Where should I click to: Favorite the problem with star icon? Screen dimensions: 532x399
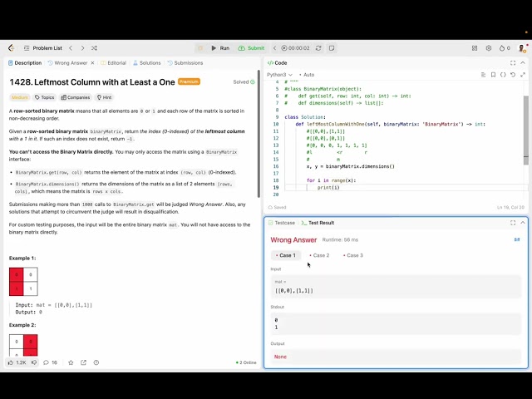click(71, 362)
